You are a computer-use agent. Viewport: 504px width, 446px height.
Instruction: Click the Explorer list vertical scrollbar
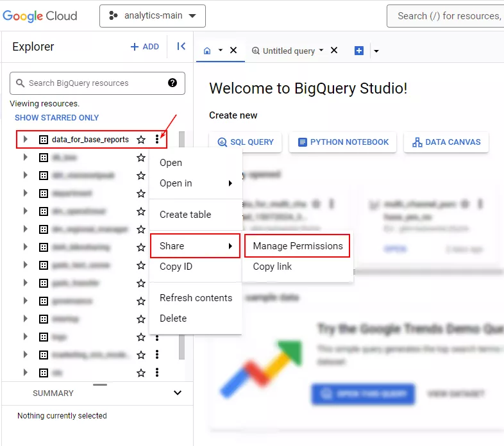181,244
